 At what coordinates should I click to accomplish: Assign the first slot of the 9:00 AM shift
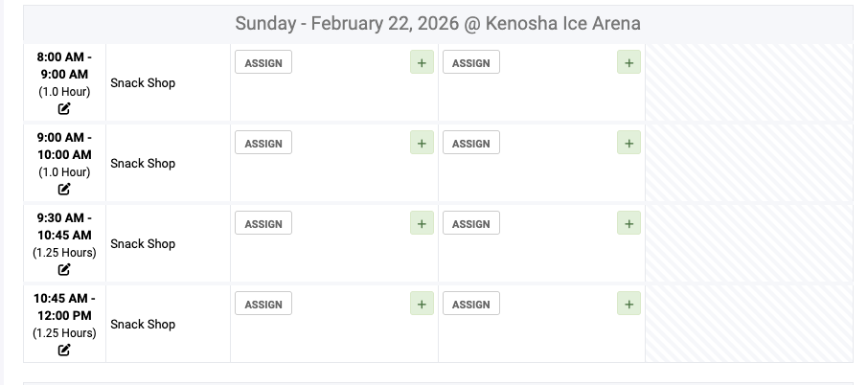tap(263, 144)
